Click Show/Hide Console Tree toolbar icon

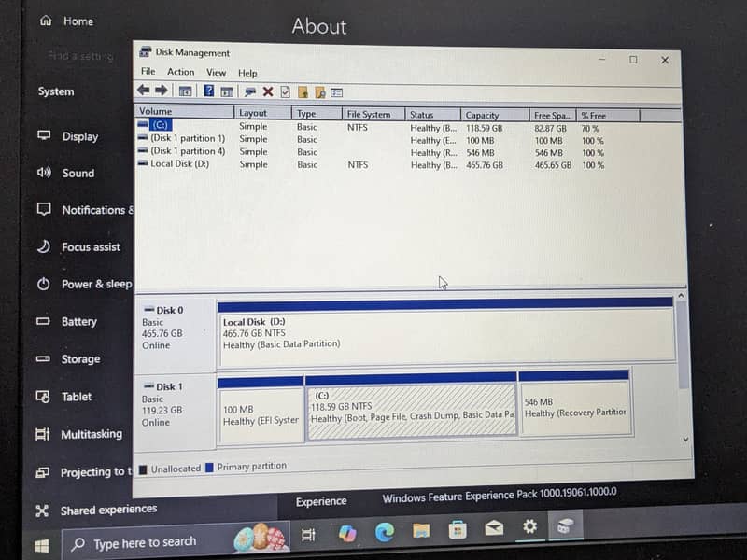click(x=185, y=91)
